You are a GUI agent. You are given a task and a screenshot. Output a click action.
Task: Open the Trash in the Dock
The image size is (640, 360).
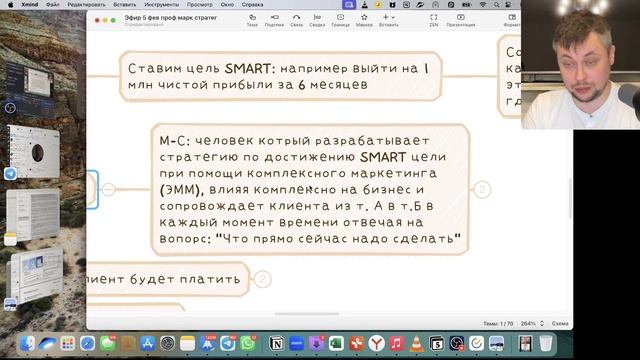coord(546,343)
